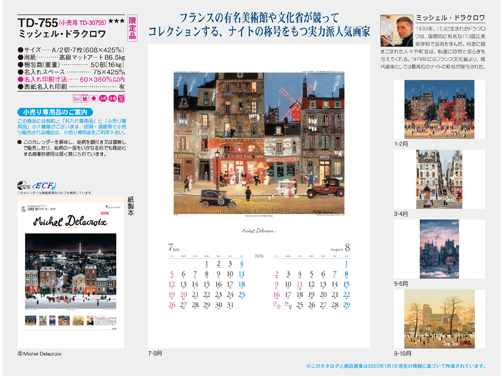
Task: Select August 11 holiday on the calendar
Action: (x=300, y=284)
